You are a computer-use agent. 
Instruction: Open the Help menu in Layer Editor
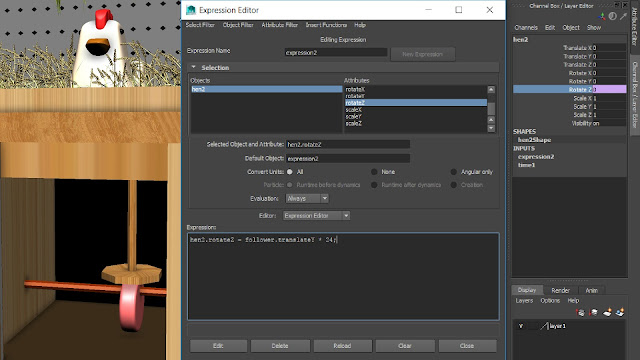(x=573, y=300)
